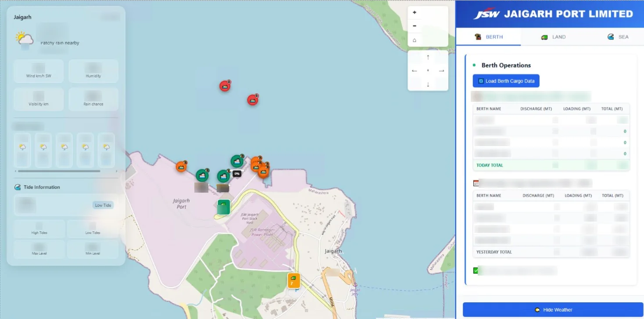Click the calendar icon above the yesterday table
Viewport: 644px width, 319px height.
pos(476,183)
